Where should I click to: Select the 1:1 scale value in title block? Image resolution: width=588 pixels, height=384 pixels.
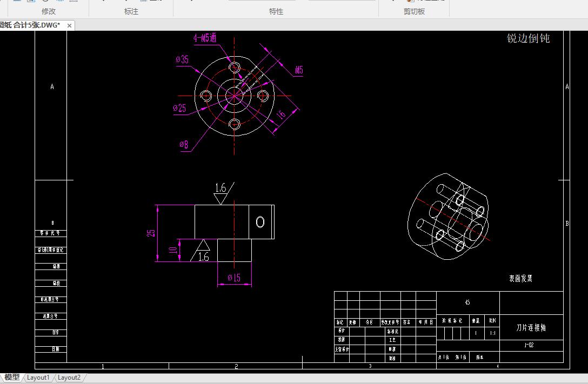(492, 333)
